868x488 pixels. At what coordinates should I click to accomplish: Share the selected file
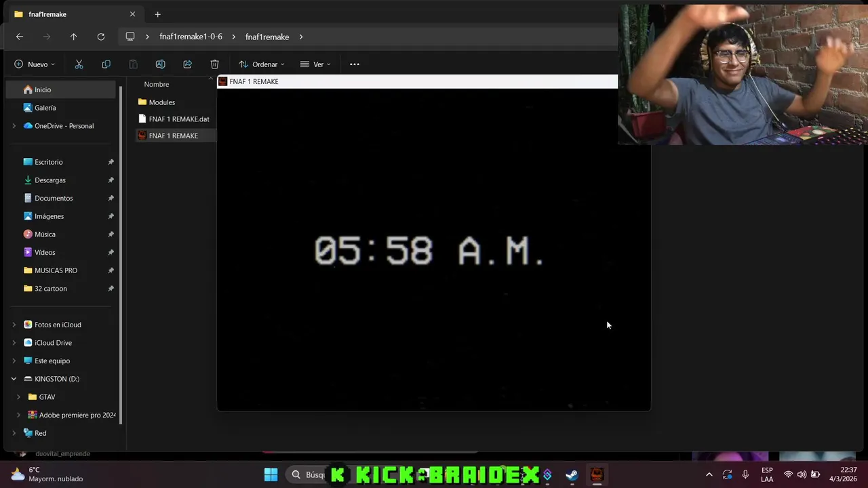187,64
